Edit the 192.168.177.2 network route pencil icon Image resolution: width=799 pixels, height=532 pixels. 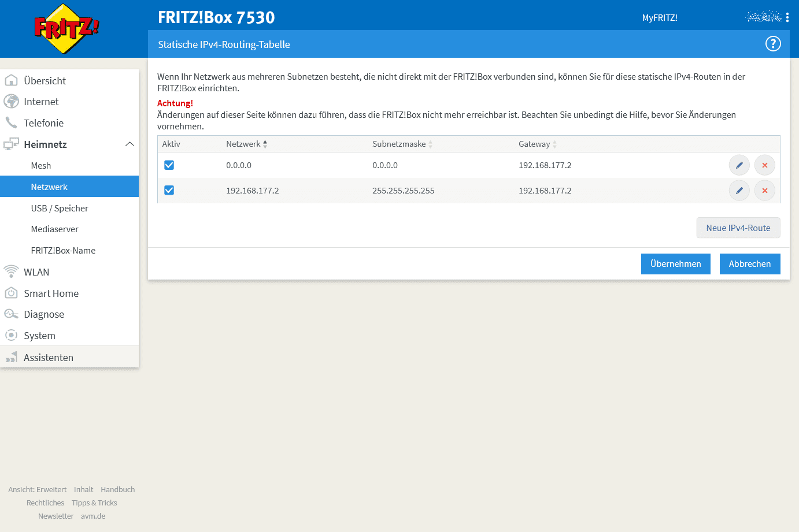739,191
